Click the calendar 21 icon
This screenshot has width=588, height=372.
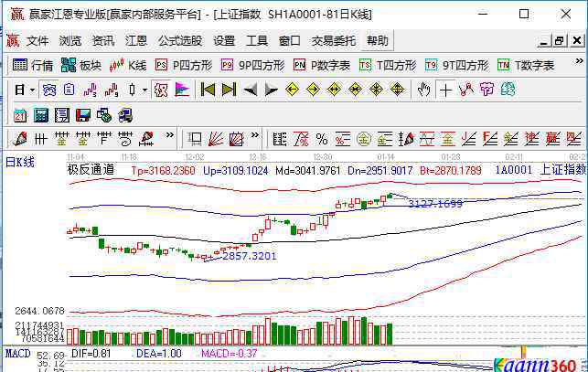pyautogui.click(x=20, y=115)
